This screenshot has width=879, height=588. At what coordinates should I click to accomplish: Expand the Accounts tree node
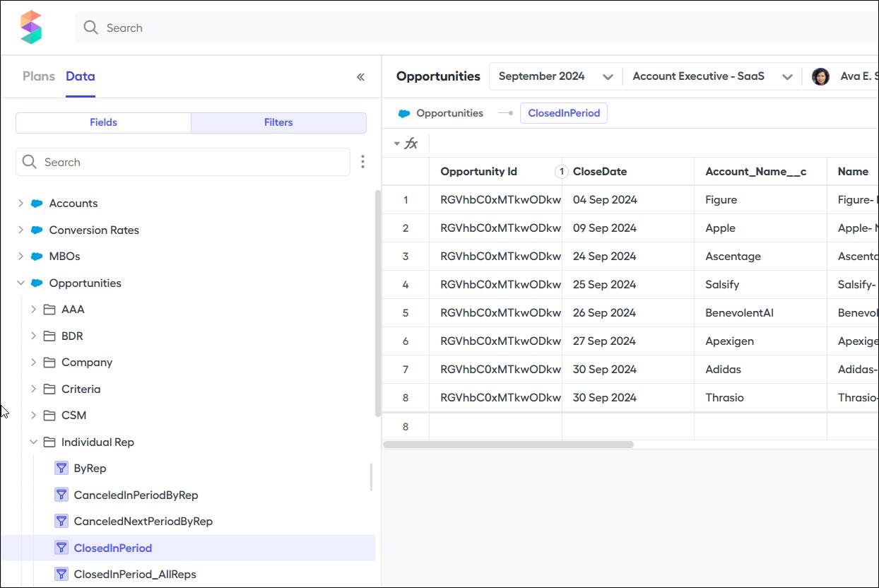(x=20, y=204)
